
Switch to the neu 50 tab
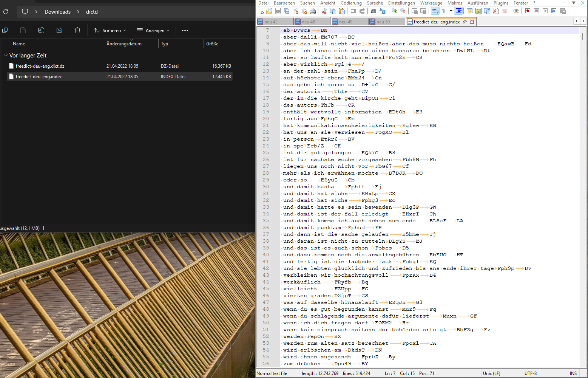click(387, 22)
